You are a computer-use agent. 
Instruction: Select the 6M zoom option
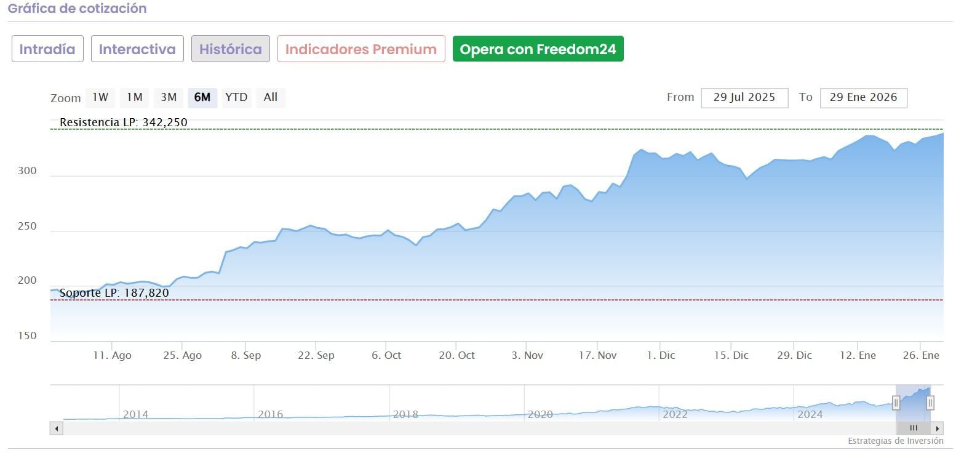[x=202, y=97]
